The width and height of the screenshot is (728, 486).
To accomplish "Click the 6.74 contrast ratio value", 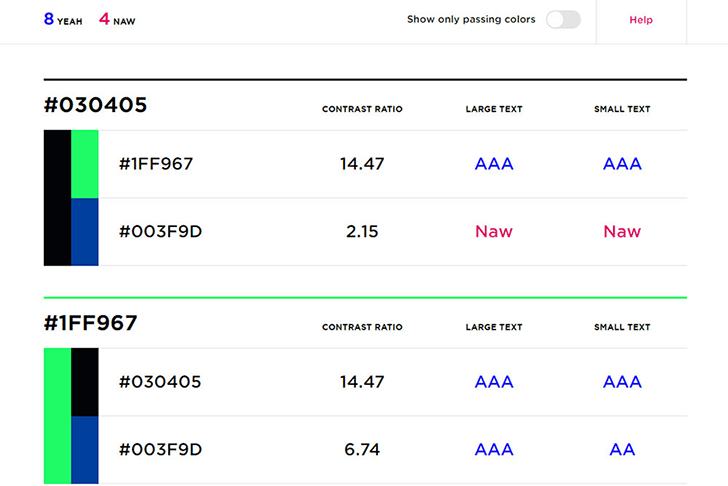I will 362,450.
